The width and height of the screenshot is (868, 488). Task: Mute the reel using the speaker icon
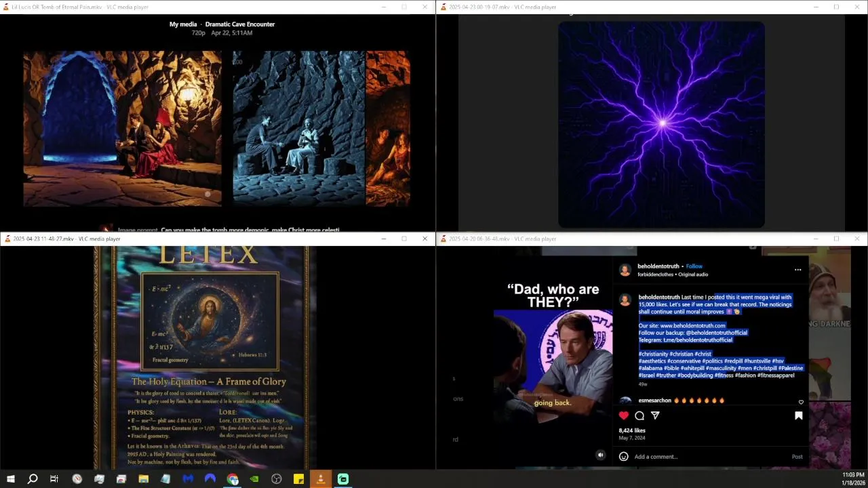[600, 455]
